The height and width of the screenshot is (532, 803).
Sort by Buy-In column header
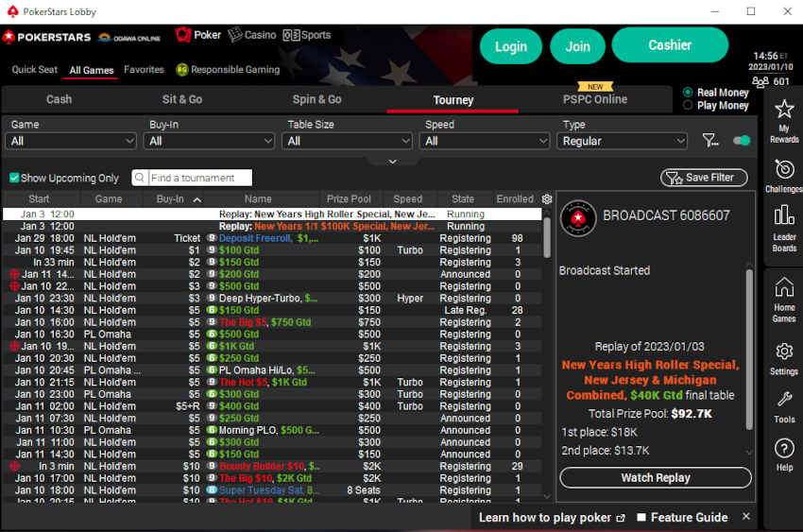(179, 199)
